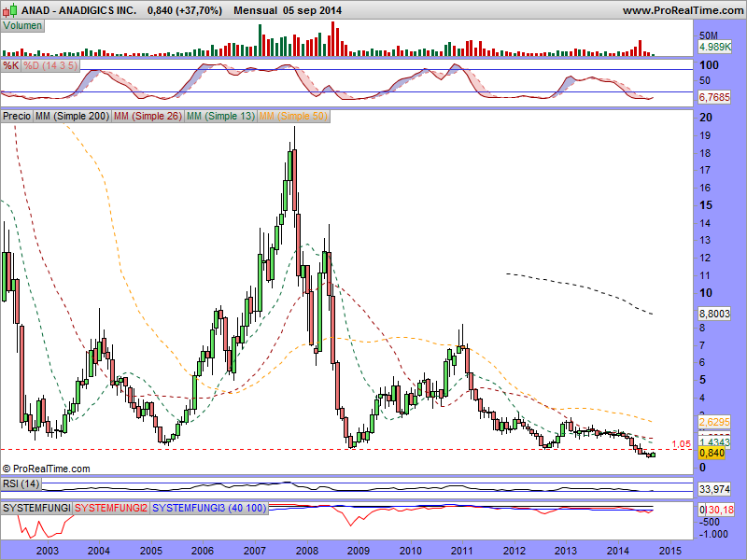The height and width of the screenshot is (560, 747).
Task: Click the 2003 year label
Action: pyautogui.click(x=48, y=551)
